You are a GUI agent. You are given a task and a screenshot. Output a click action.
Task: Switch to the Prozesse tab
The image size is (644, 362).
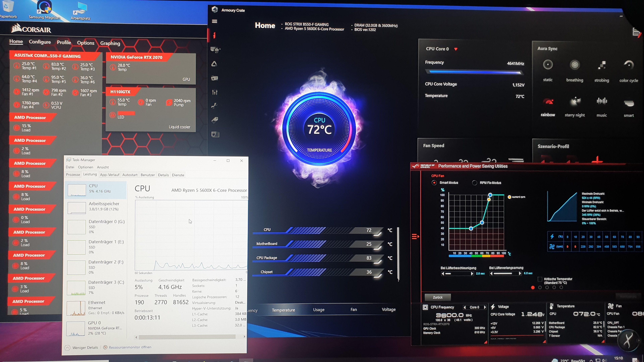[73, 175]
